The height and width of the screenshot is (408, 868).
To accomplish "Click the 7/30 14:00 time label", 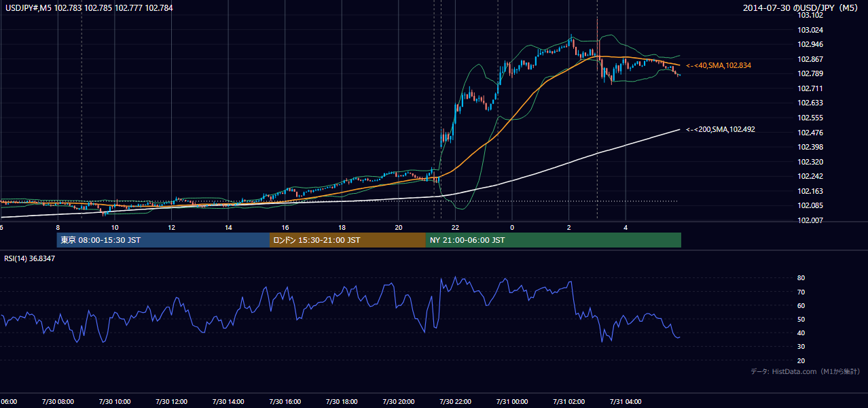I will (228, 402).
